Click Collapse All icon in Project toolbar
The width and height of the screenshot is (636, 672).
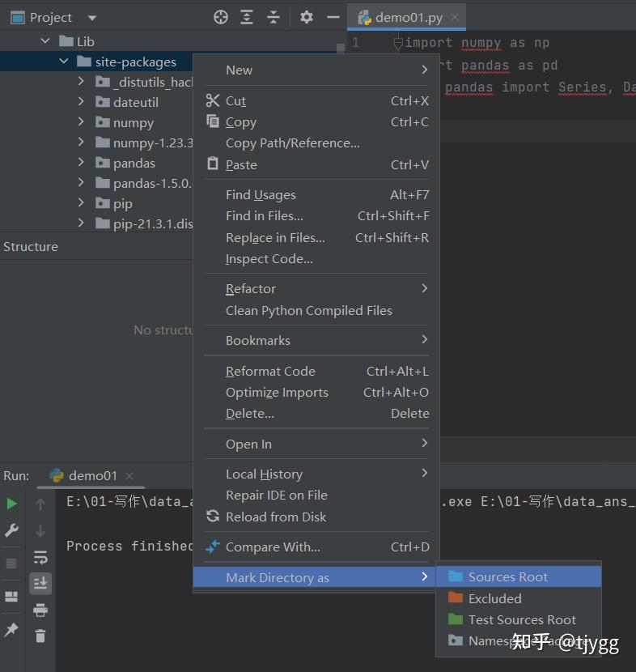click(x=273, y=17)
